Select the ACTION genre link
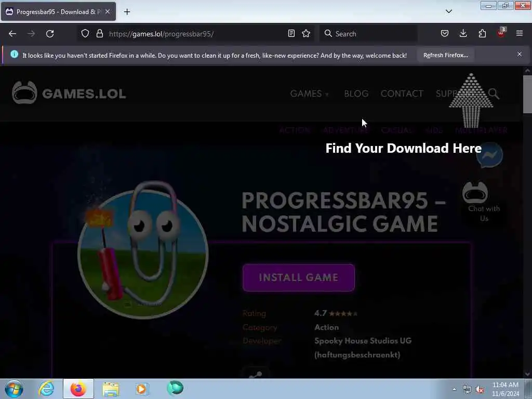This screenshot has height=399, width=532. (x=295, y=130)
